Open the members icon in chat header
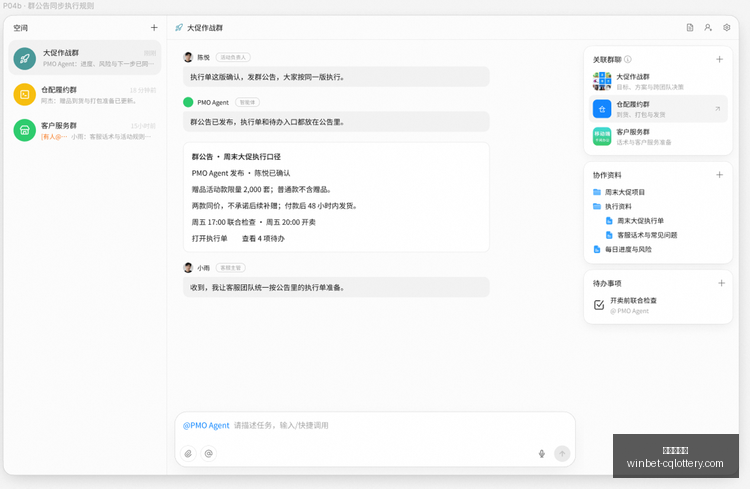The height and width of the screenshot is (489, 750). [x=708, y=28]
